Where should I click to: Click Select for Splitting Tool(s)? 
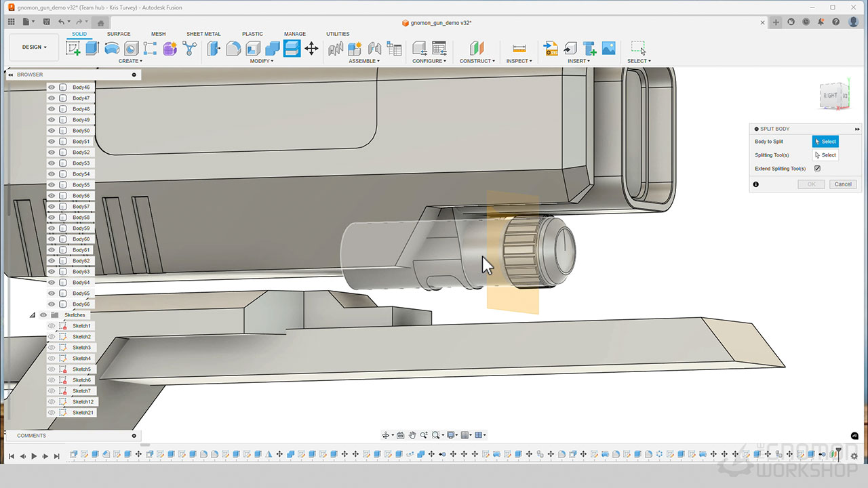pyautogui.click(x=825, y=155)
